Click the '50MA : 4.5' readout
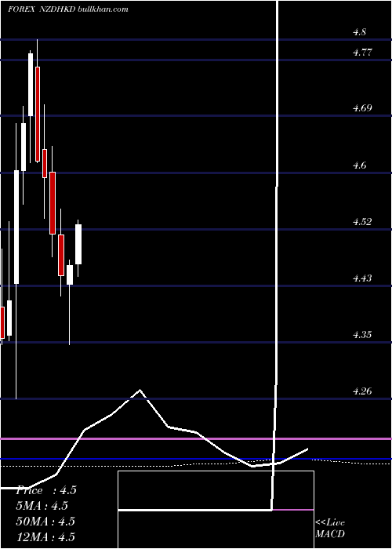The width and height of the screenshot is (392, 549). coord(45,522)
